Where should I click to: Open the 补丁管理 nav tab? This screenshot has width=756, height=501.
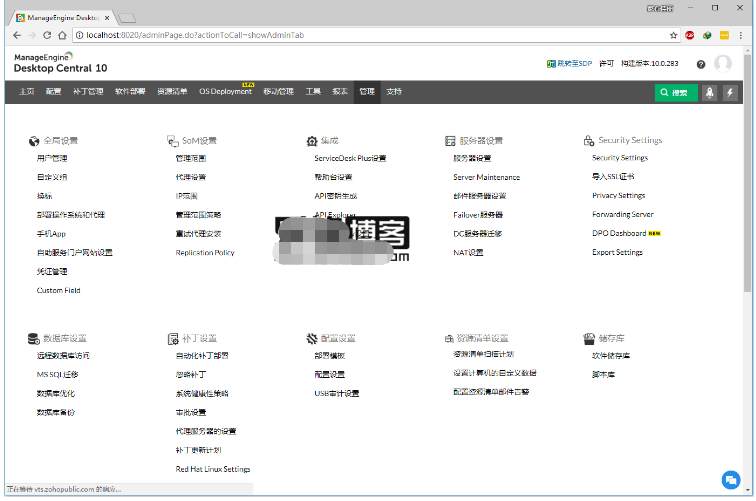pyautogui.click(x=88, y=92)
